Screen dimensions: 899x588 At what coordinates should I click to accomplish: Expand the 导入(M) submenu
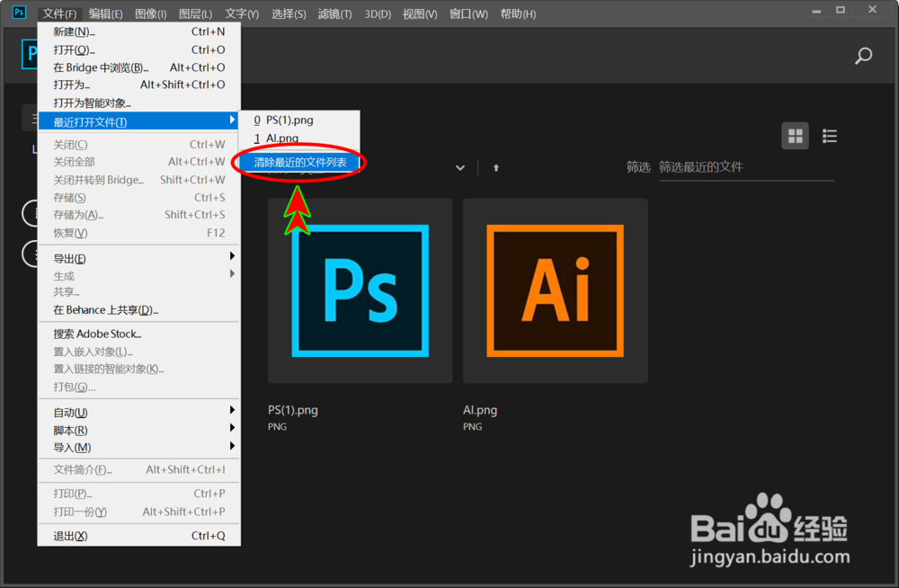tap(138, 447)
